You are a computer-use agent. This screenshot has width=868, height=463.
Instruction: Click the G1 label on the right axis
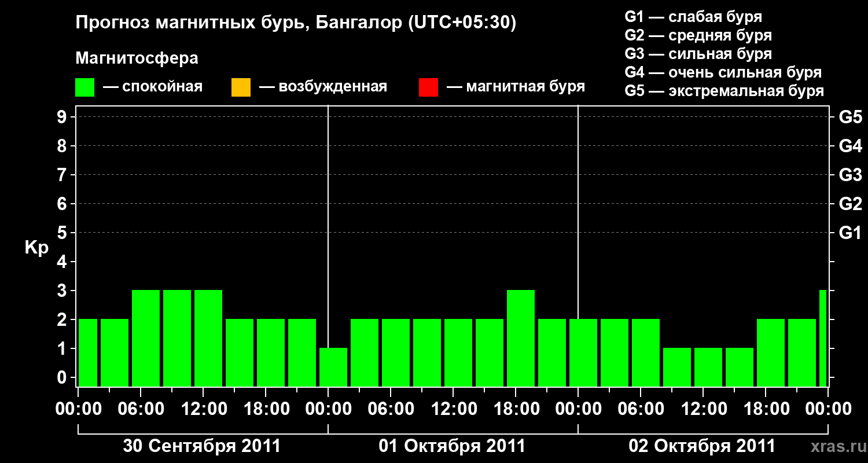click(x=850, y=233)
